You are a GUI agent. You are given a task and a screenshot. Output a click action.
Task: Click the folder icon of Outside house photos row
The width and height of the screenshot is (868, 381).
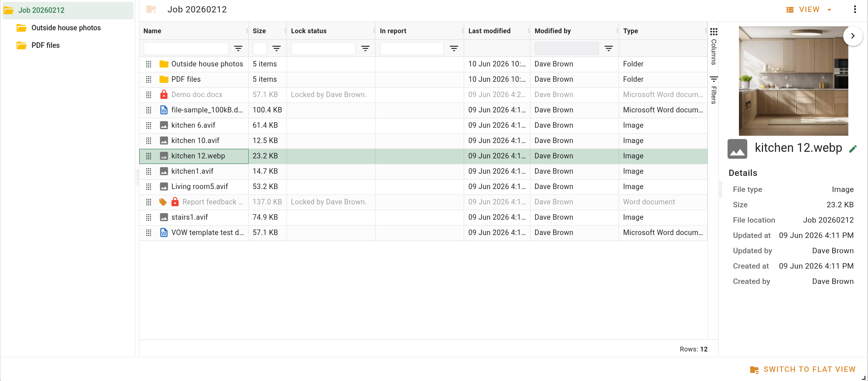[164, 64]
